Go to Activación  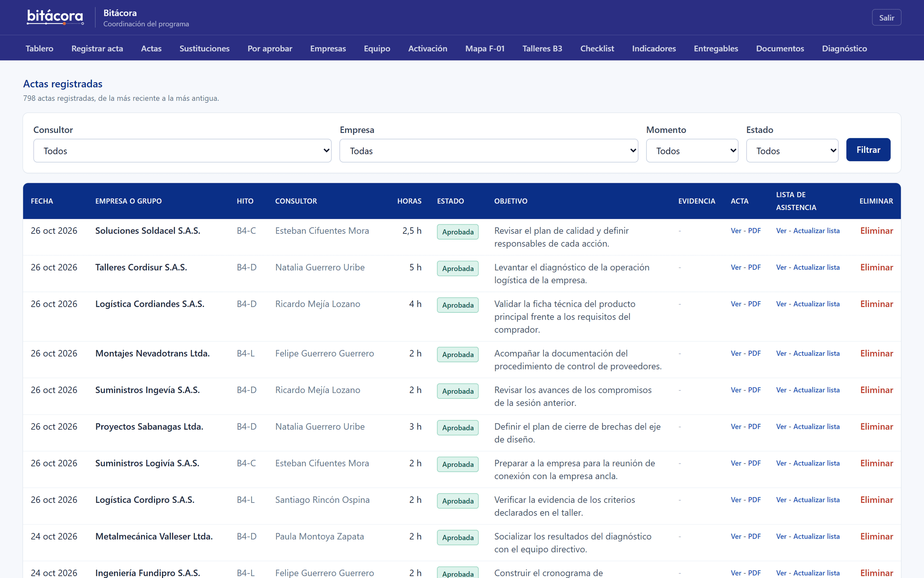[428, 48]
